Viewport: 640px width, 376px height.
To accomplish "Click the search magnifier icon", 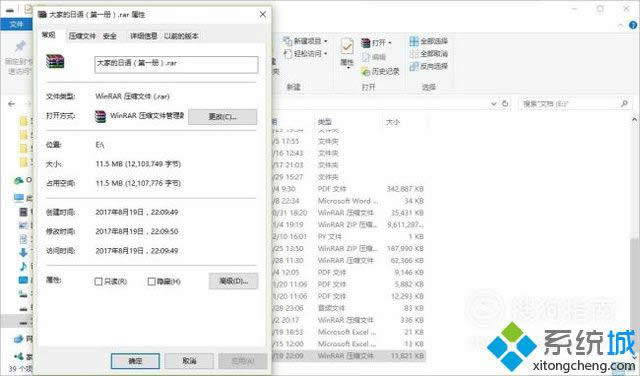I will point(624,104).
